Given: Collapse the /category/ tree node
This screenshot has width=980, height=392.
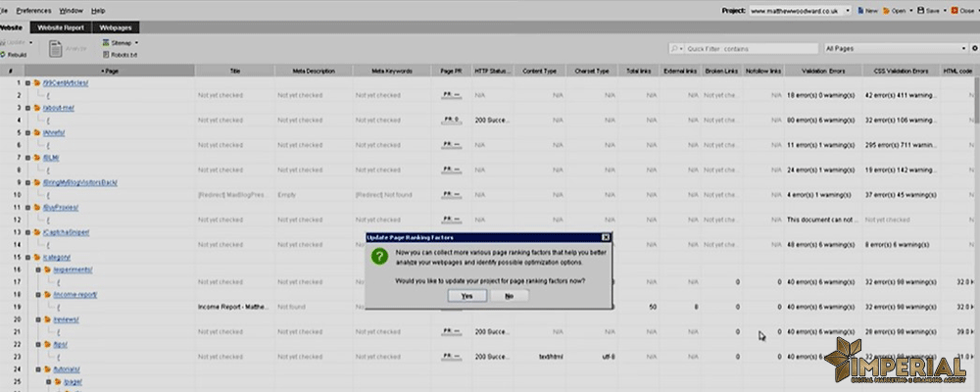Looking at the screenshot, I should pyautogui.click(x=27, y=257).
